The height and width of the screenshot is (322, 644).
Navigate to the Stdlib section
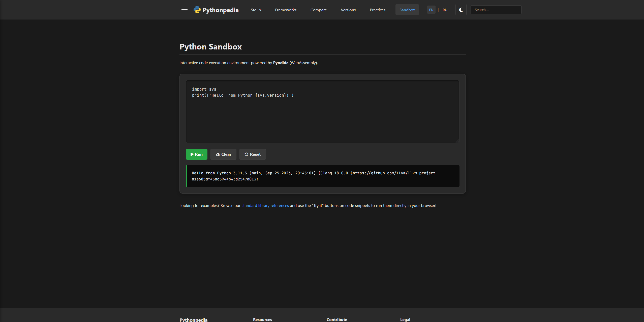(256, 10)
